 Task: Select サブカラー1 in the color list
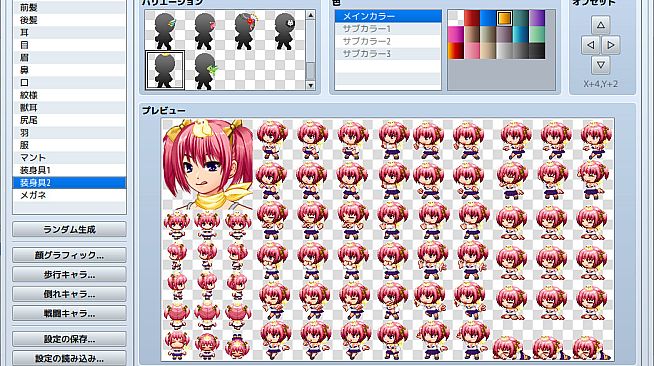(388, 29)
